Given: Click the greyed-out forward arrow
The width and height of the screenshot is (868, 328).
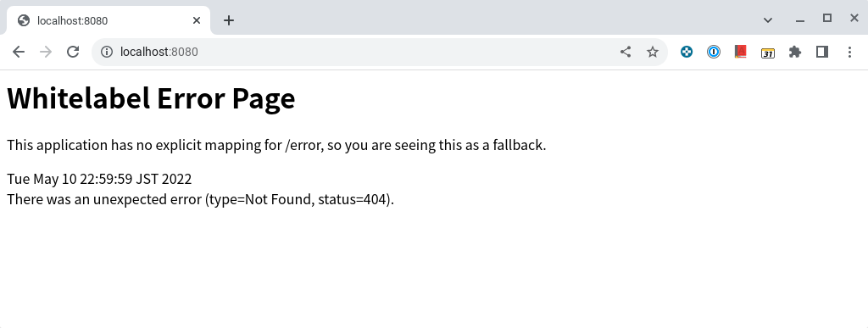Looking at the screenshot, I should point(46,52).
